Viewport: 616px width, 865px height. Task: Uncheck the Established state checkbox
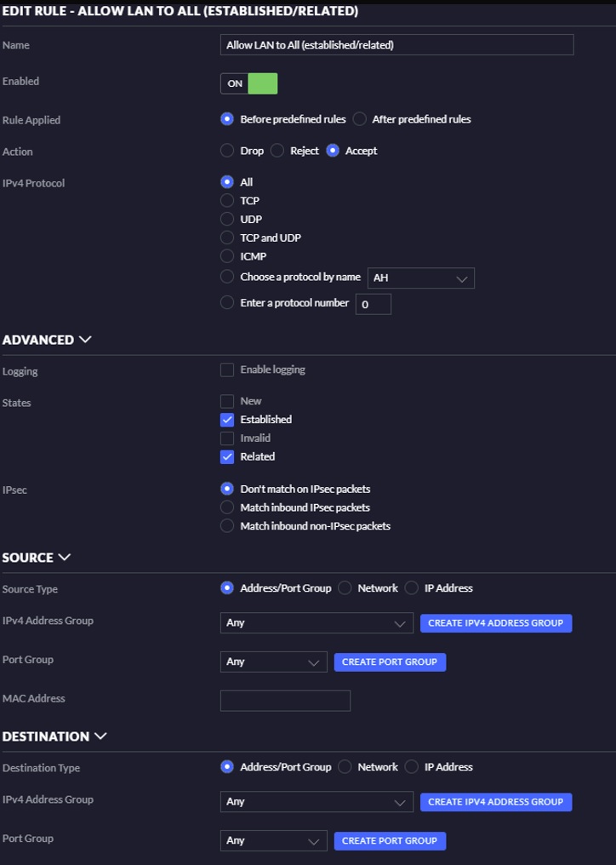coord(227,420)
